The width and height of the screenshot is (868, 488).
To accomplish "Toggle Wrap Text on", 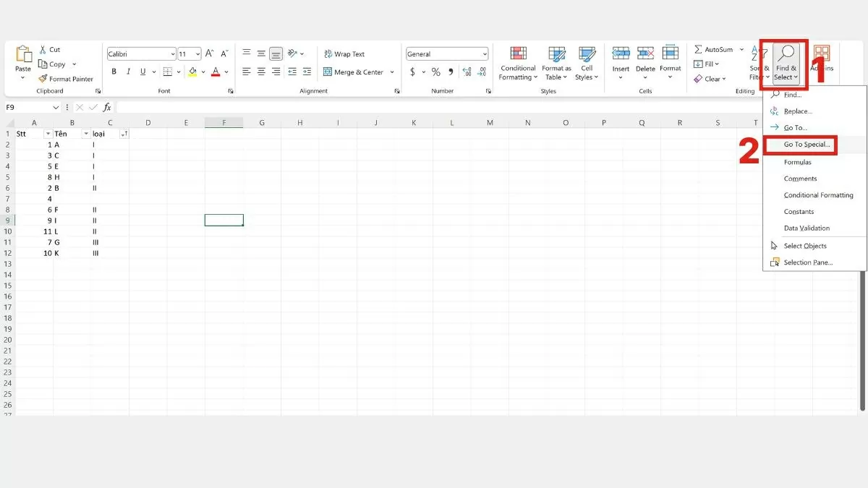I will coord(344,54).
